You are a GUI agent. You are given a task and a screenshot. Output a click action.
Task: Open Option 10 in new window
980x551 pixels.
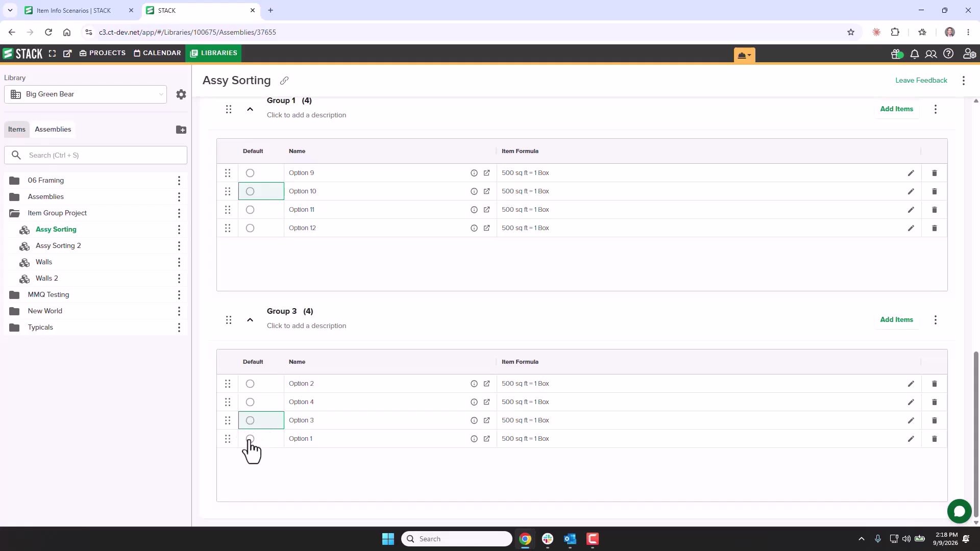point(486,191)
